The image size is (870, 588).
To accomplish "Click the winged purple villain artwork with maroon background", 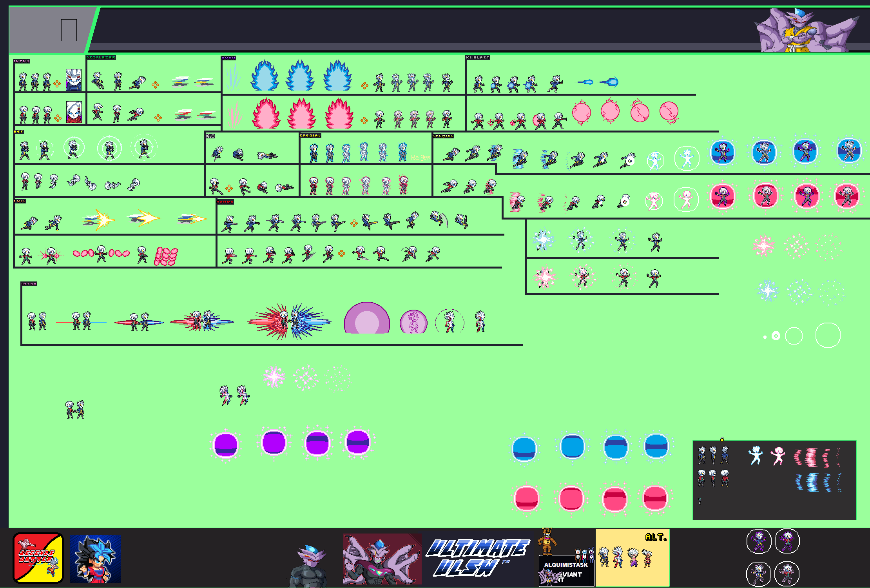I will click(382, 559).
